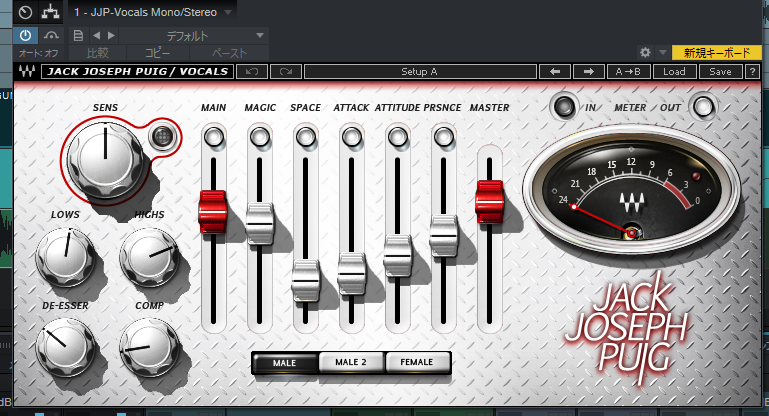The height and width of the screenshot is (416, 769).
Task: Click the red MAIN fader handle
Action: click(213, 212)
